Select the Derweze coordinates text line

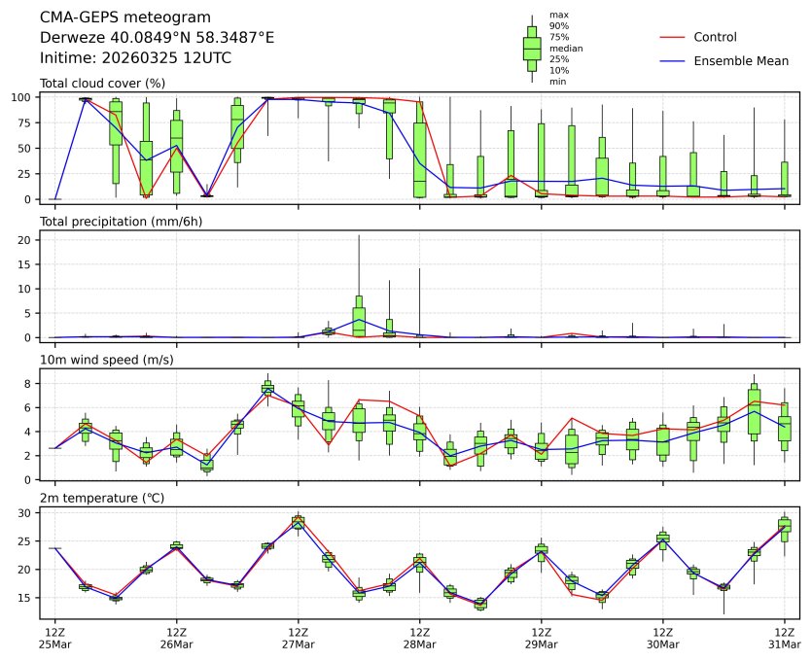click(157, 38)
